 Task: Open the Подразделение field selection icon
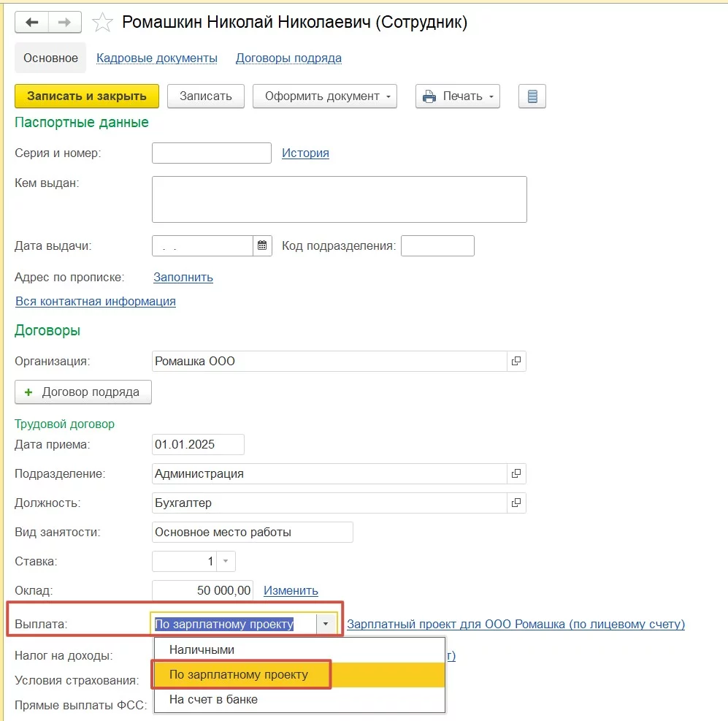pyautogui.click(x=516, y=473)
